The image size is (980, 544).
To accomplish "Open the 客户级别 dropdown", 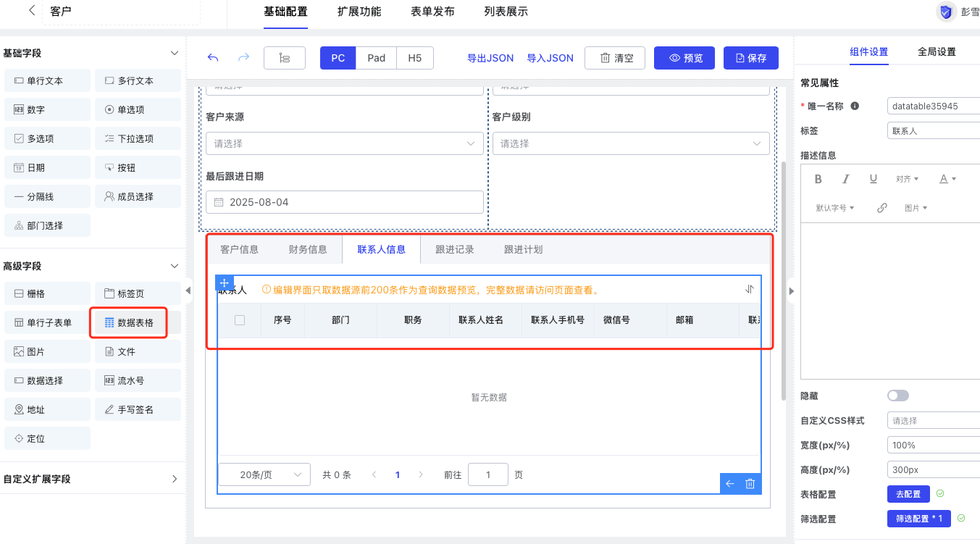I will [x=631, y=143].
